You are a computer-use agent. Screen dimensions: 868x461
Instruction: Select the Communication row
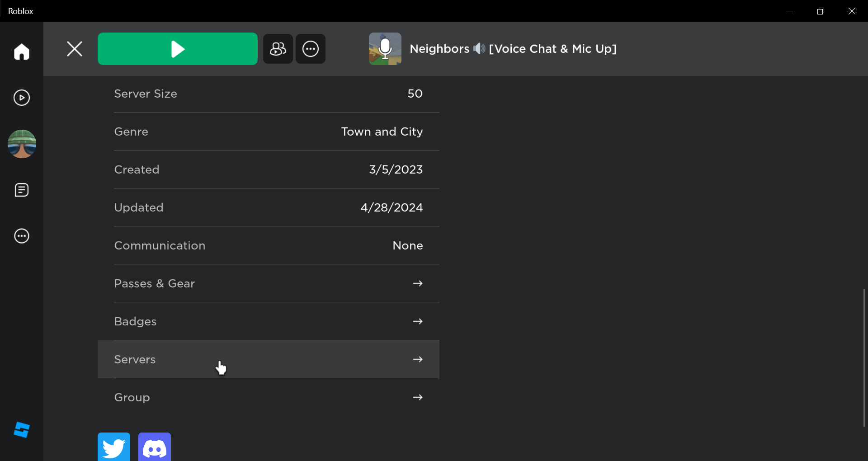coord(269,245)
